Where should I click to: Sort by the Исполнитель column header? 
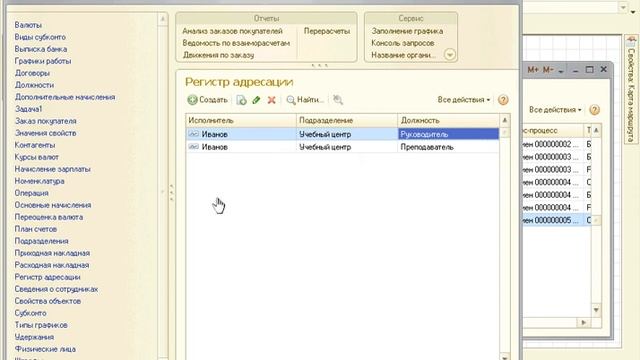241,120
